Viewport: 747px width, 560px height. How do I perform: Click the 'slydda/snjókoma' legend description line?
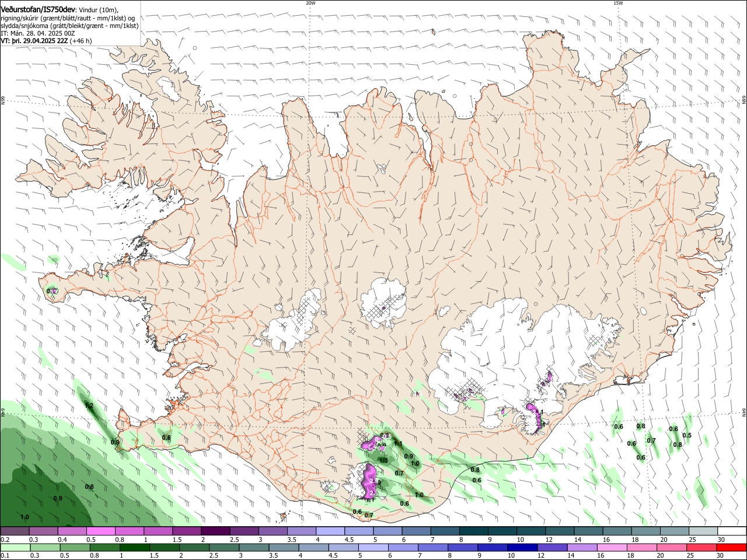click(x=69, y=26)
